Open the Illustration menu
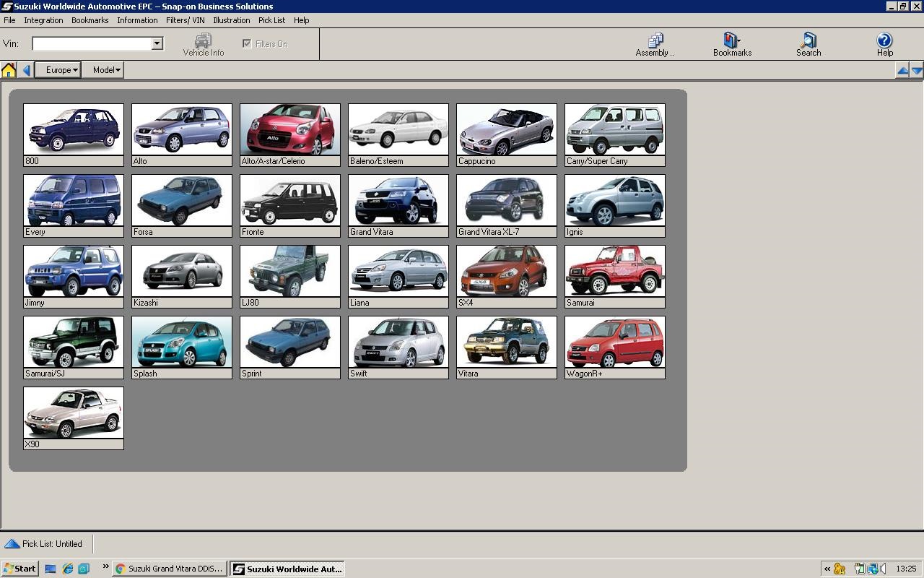This screenshot has height=578, width=924. pyautogui.click(x=231, y=20)
